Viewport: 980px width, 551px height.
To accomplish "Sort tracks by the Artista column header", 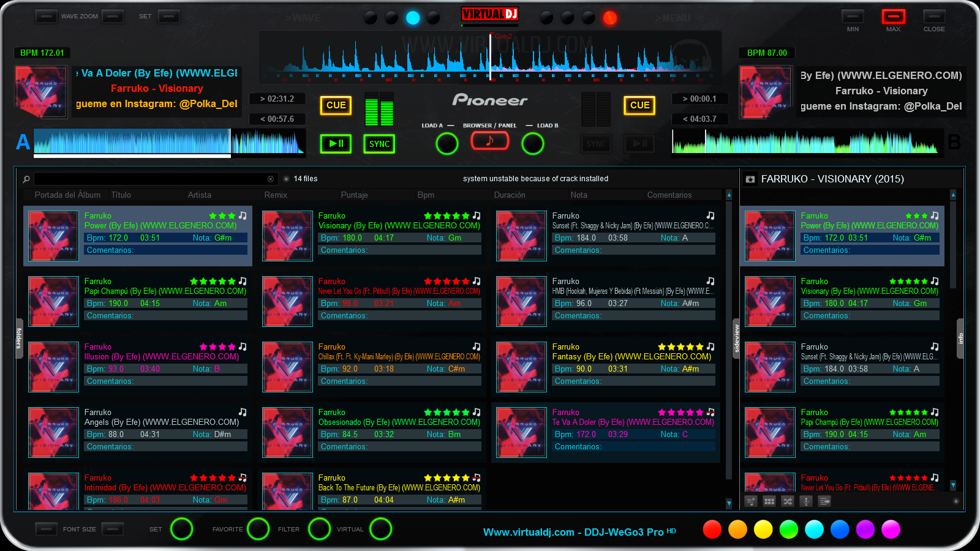I will pyautogui.click(x=200, y=195).
